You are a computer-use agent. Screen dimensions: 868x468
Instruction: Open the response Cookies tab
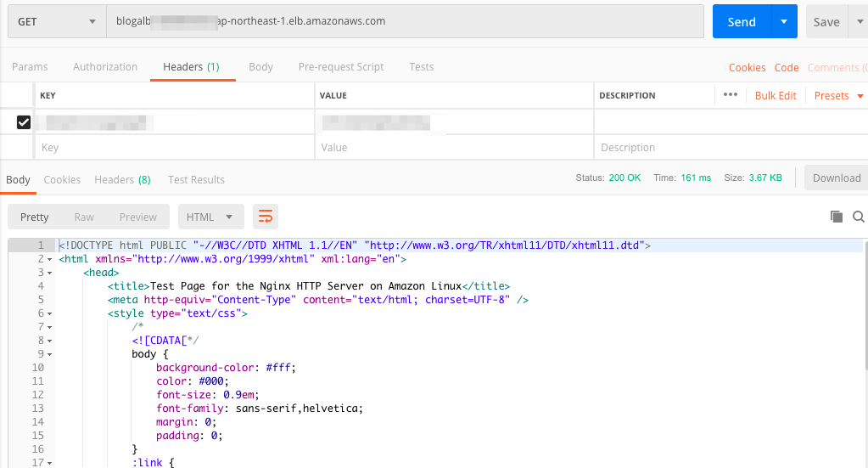62,179
